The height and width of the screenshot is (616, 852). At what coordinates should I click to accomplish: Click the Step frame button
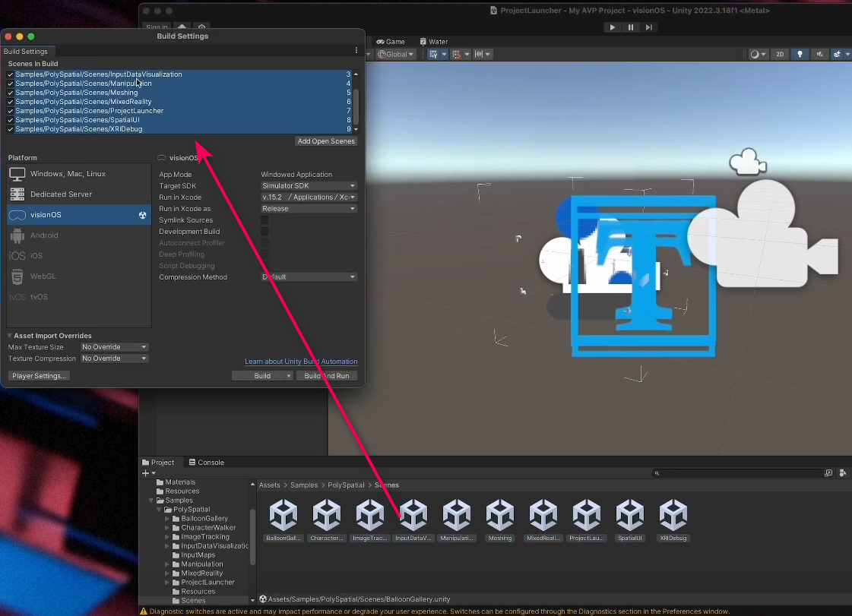pyautogui.click(x=648, y=27)
